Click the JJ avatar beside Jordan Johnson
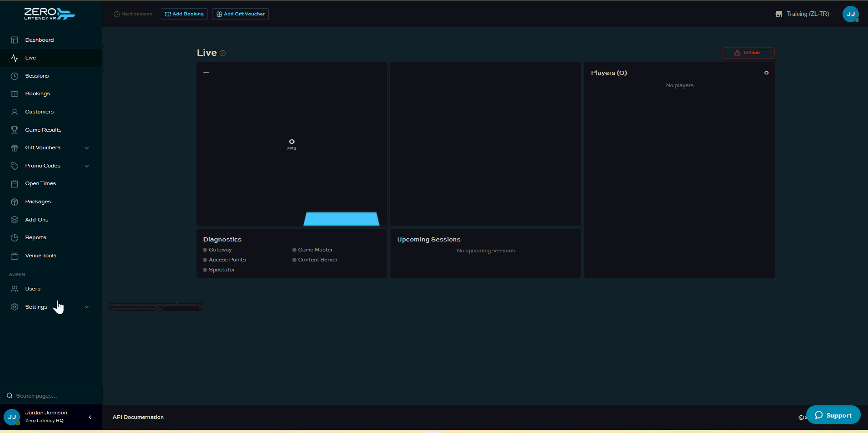This screenshot has width=868, height=433. (12, 417)
